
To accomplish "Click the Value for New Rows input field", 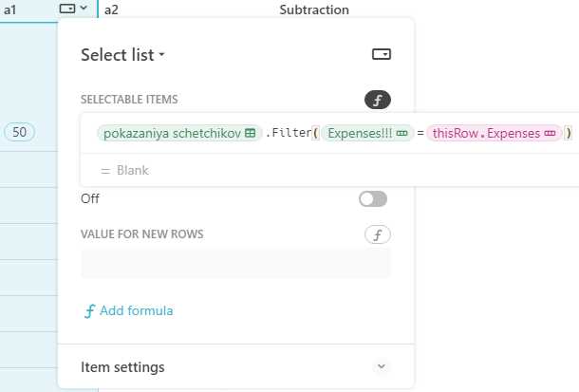I will click(235, 264).
